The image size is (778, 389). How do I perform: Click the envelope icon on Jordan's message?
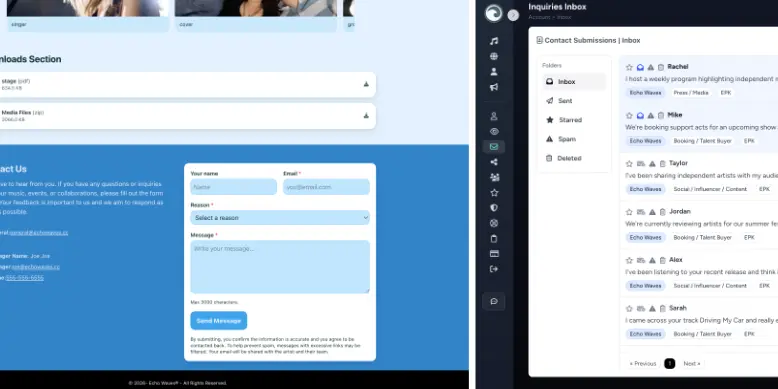(x=641, y=212)
